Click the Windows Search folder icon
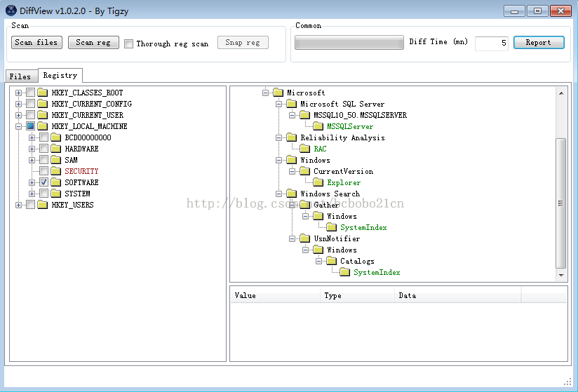 (291, 194)
